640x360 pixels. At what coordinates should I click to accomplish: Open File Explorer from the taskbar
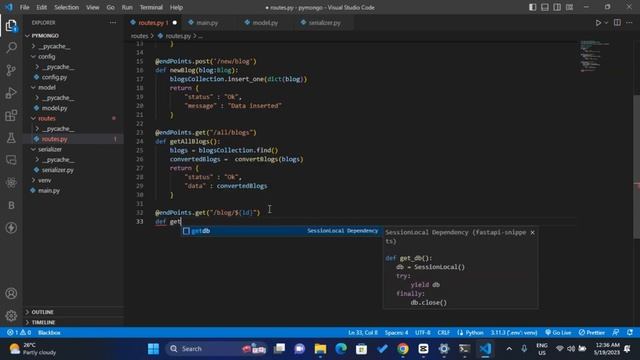click(320, 349)
